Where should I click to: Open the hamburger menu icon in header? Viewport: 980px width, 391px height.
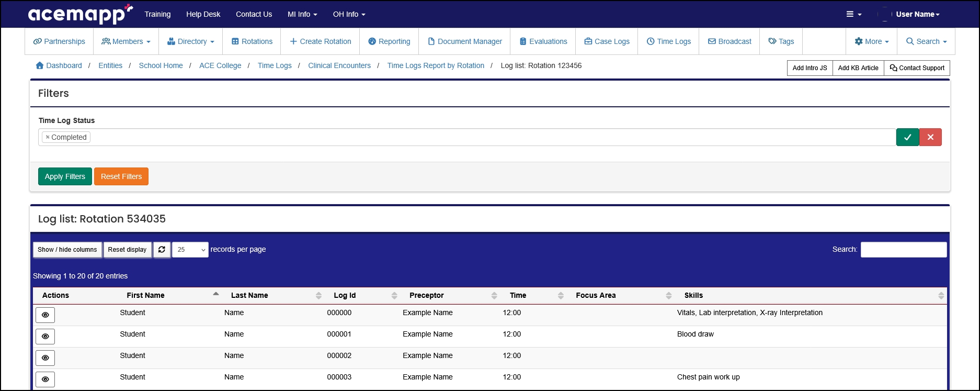tap(854, 14)
